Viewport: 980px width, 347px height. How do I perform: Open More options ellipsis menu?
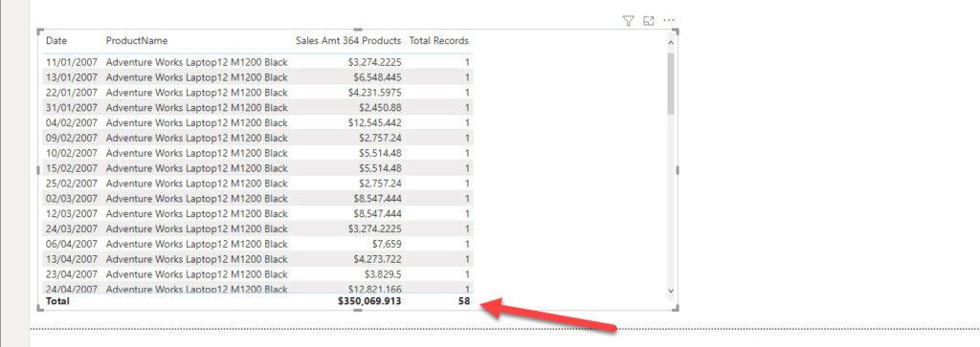[x=669, y=21]
